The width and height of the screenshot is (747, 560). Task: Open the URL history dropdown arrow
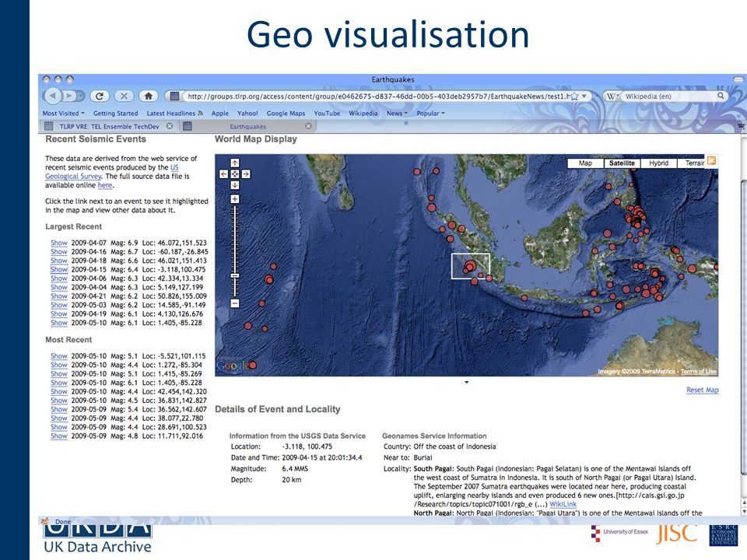pyautogui.click(x=584, y=96)
